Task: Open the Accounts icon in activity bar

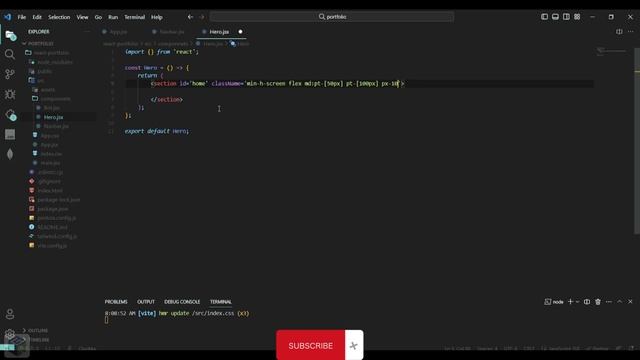Action: pos(10,314)
